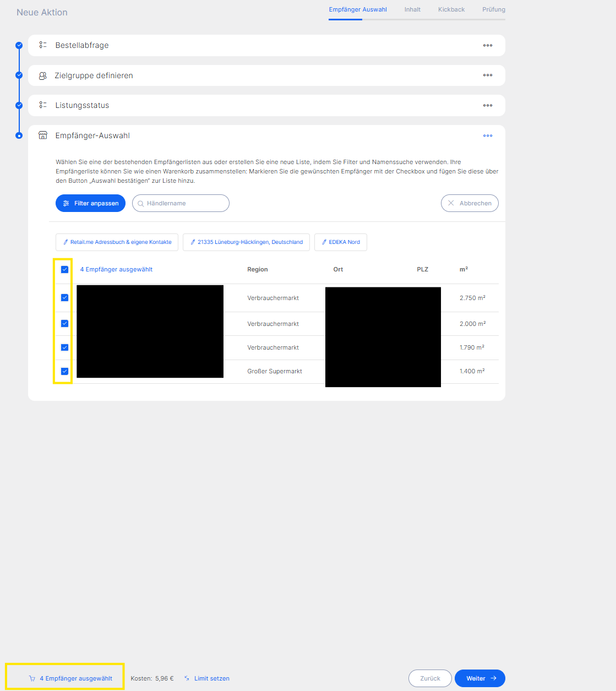Click the m² column header
This screenshot has height=691, width=616.
coord(464,269)
